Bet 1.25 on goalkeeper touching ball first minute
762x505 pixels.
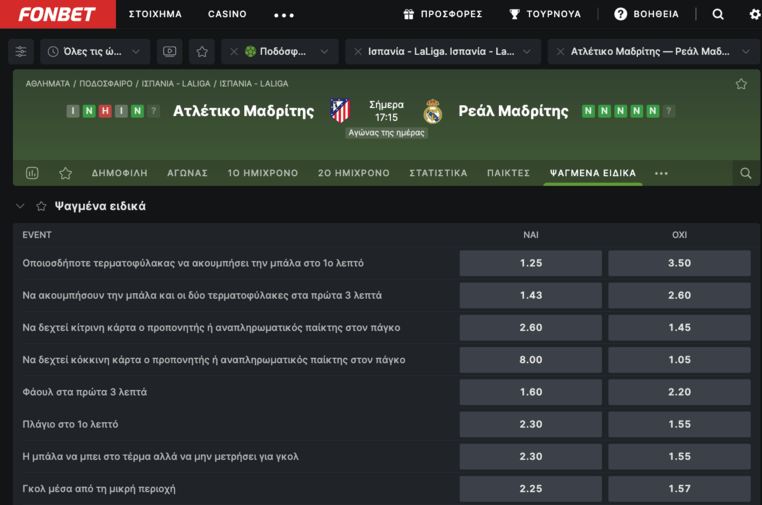coord(530,263)
